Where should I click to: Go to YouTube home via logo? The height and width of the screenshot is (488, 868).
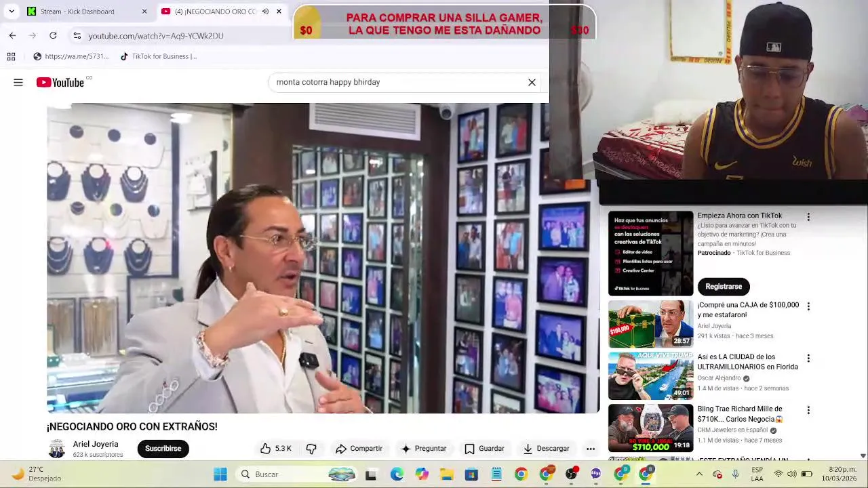pyautogui.click(x=60, y=83)
